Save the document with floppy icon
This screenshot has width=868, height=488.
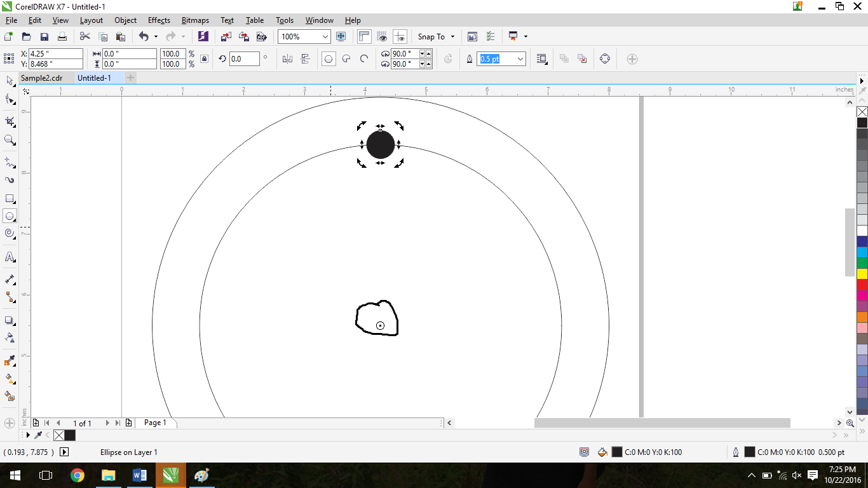pos(44,37)
